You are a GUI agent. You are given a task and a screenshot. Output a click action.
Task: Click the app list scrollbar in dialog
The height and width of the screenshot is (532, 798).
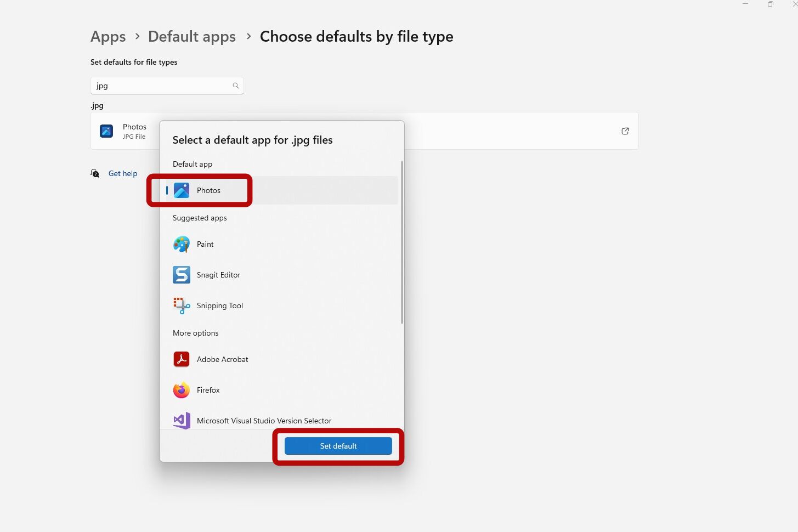click(x=402, y=242)
